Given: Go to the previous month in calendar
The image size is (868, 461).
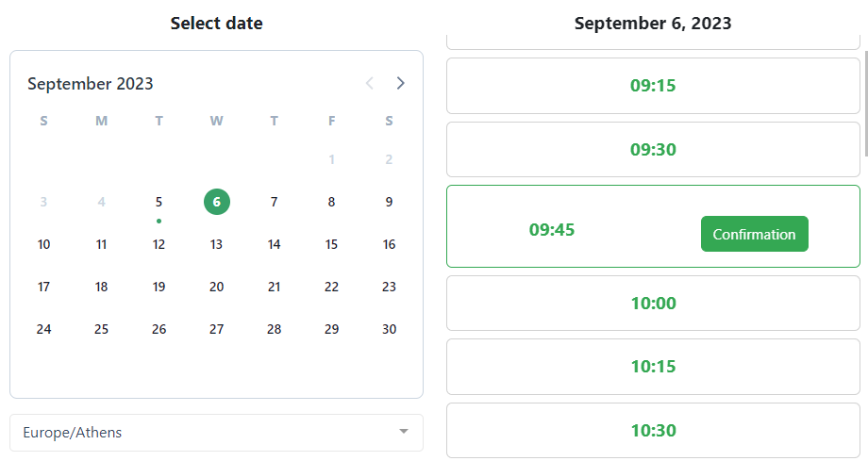Looking at the screenshot, I should point(369,84).
